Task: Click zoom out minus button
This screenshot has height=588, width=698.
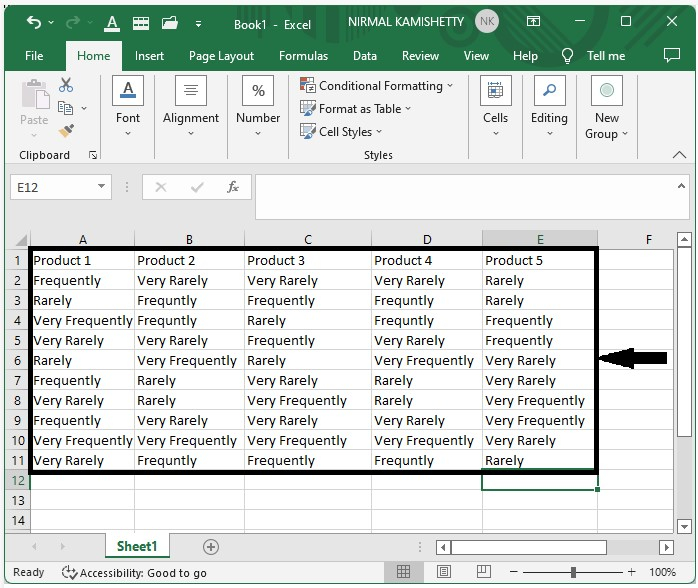Action: (514, 572)
